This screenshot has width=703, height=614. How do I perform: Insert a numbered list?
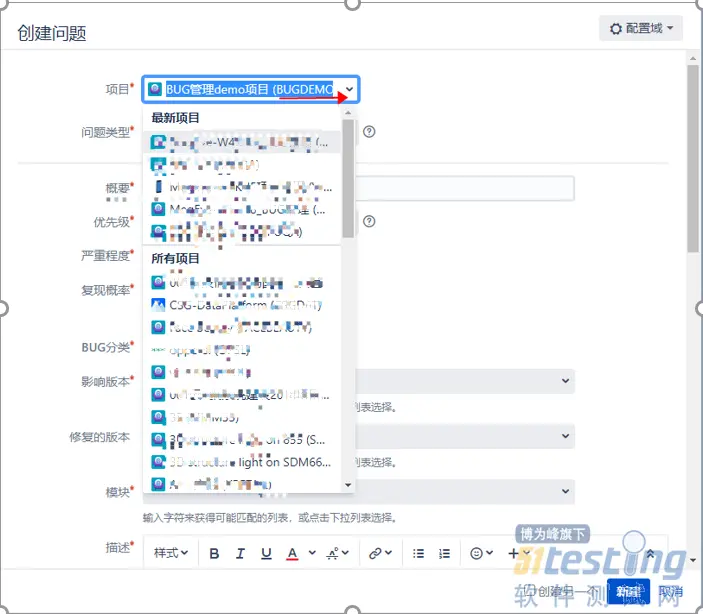click(444, 553)
